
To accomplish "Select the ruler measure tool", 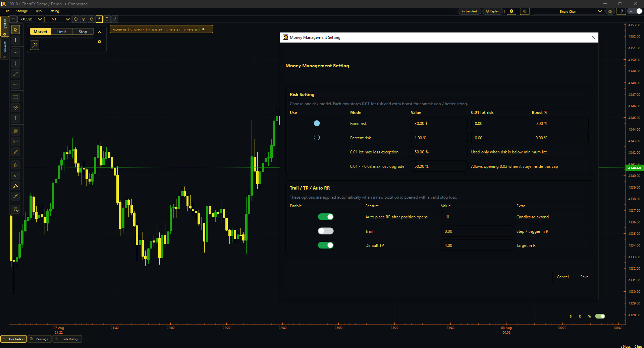I will (x=15, y=152).
